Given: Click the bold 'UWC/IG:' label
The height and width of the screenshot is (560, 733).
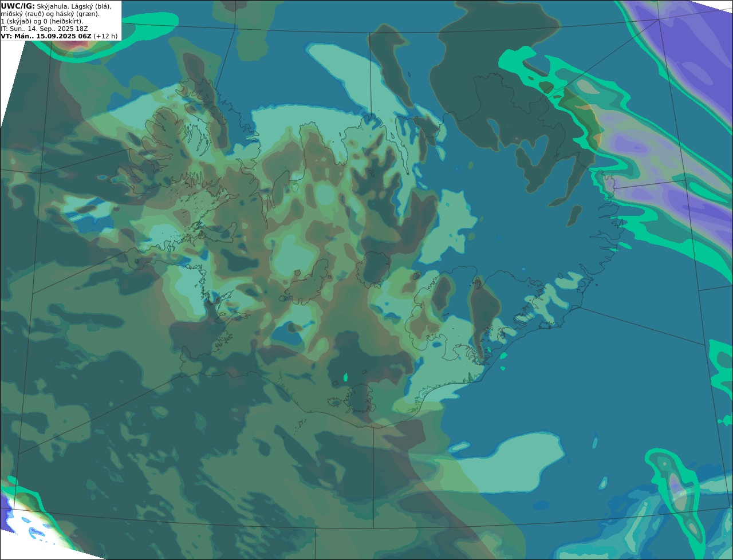Looking at the screenshot, I should coord(18,6).
